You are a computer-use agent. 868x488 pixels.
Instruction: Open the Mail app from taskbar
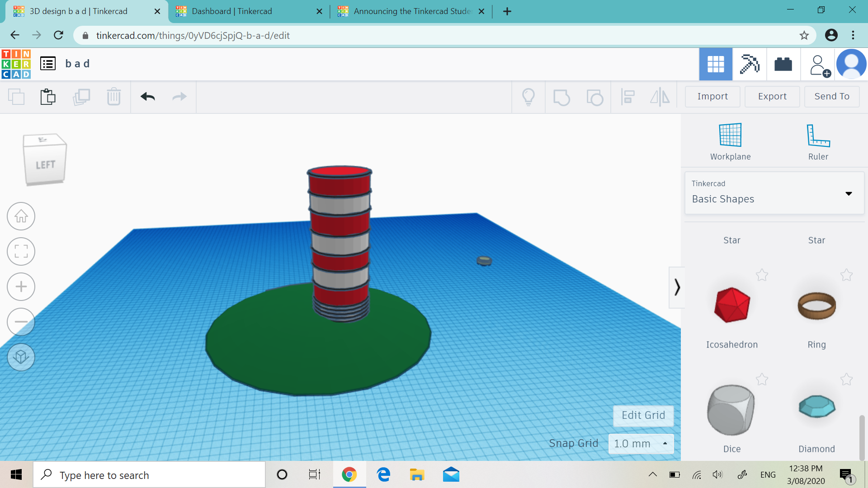pos(451,475)
